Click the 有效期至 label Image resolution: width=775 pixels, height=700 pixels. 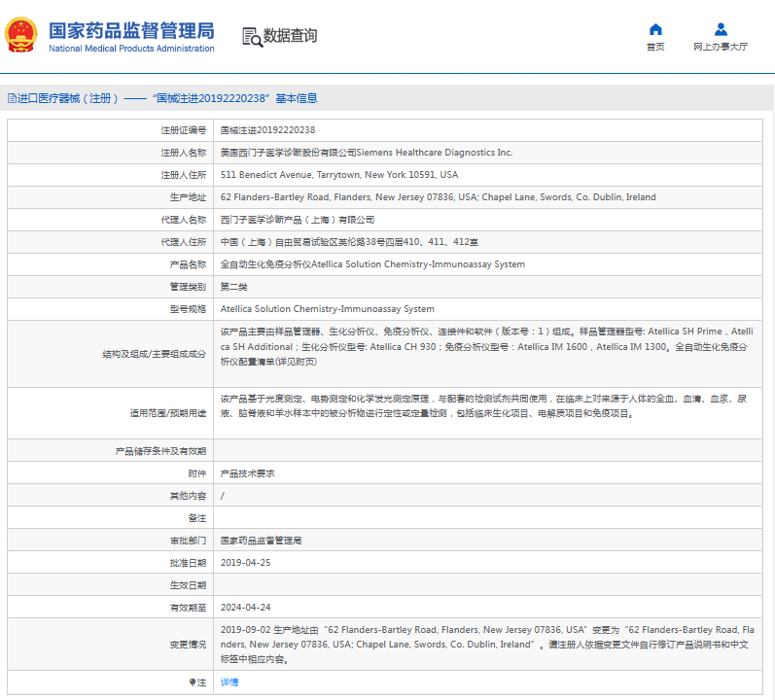click(x=188, y=607)
